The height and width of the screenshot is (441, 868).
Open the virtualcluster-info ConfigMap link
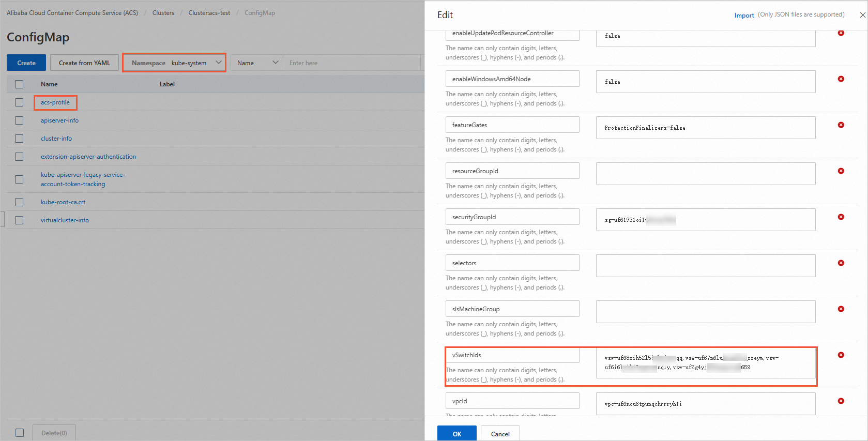coord(65,220)
